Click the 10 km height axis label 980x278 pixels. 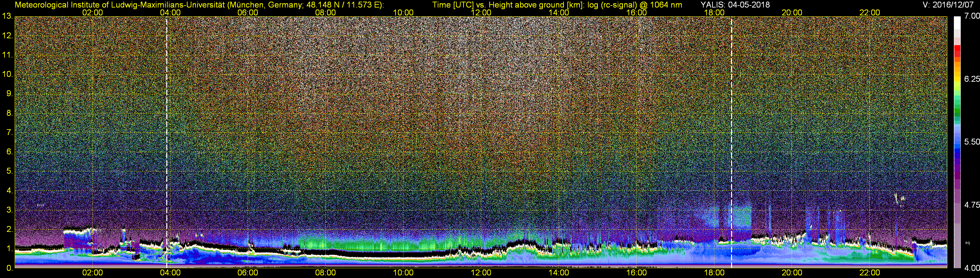7,74
